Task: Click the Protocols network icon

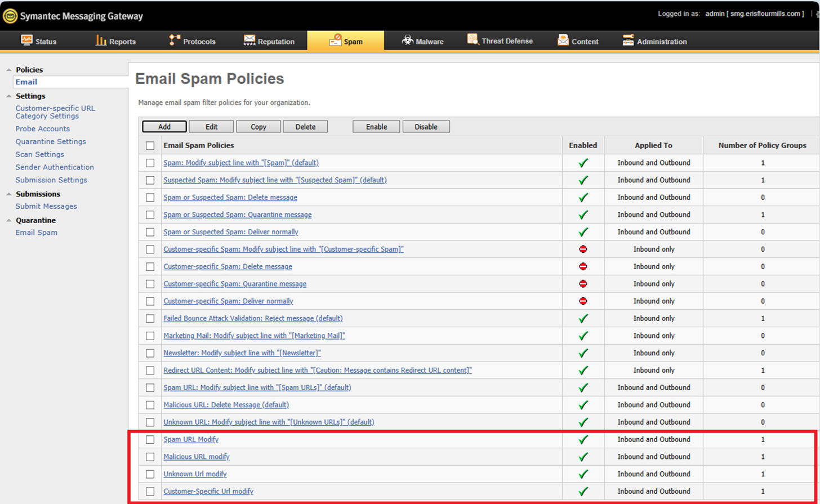Action: [175, 40]
